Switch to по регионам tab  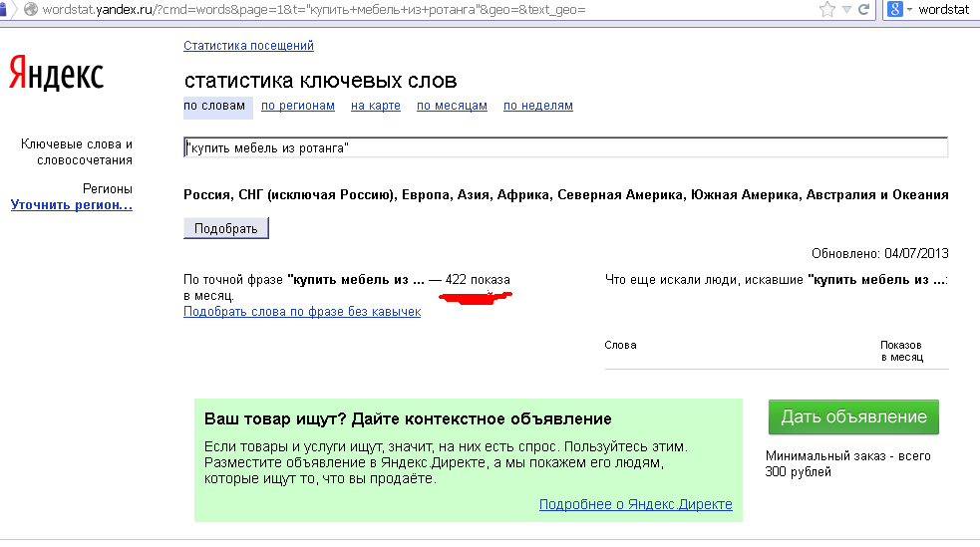click(298, 106)
